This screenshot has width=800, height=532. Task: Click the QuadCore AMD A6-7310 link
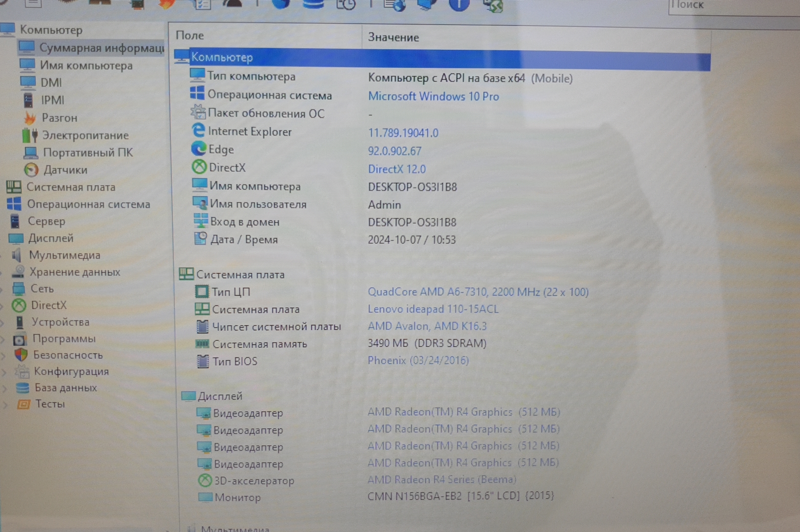tap(477, 292)
